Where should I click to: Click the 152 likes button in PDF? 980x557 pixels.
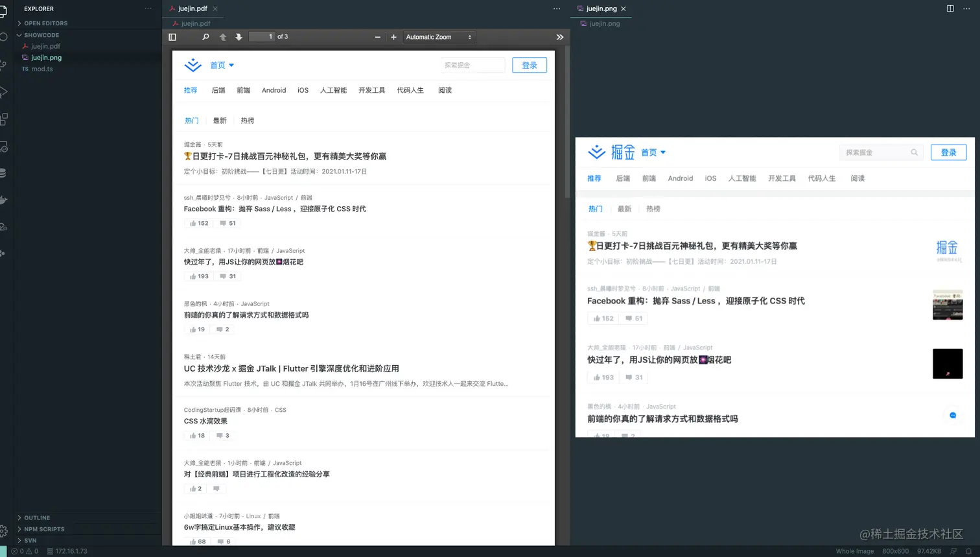tap(199, 223)
